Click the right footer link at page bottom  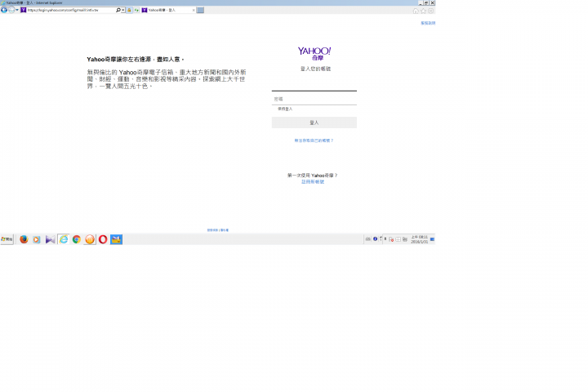point(225,230)
